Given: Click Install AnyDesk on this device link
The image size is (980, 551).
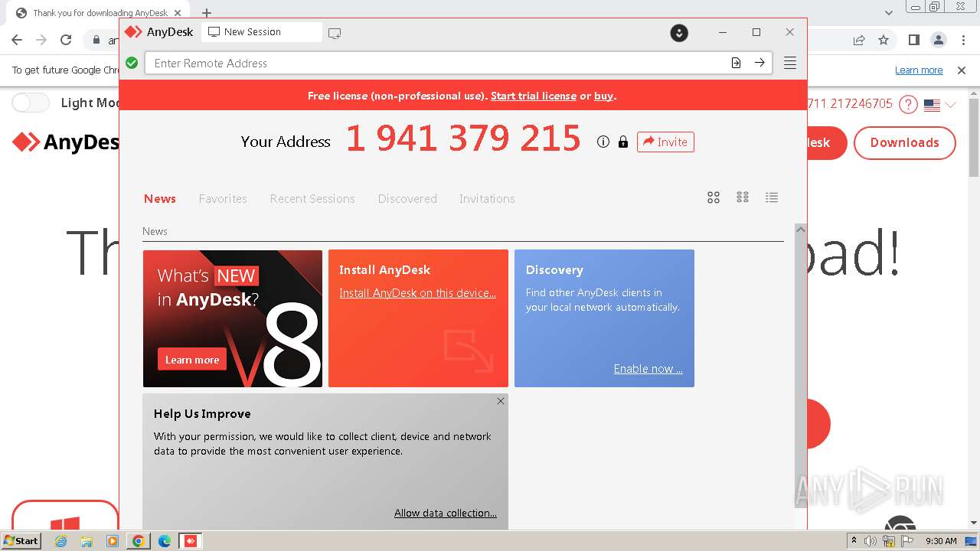Looking at the screenshot, I should coord(417,293).
